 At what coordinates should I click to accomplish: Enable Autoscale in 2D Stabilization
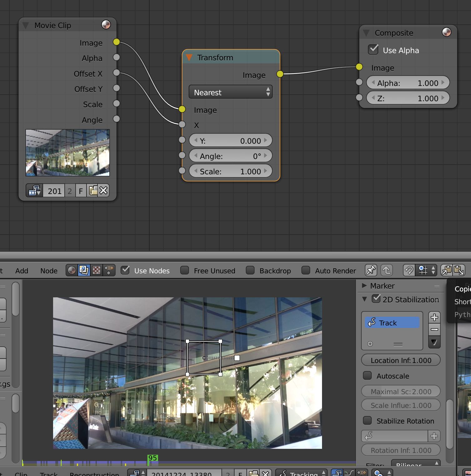click(367, 376)
